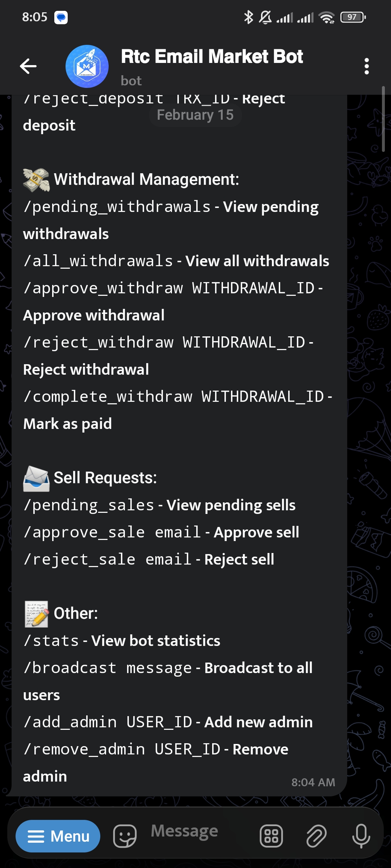Tap the February 15 date badge
Image resolution: width=391 pixels, height=868 pixels.
click(195, 115)
